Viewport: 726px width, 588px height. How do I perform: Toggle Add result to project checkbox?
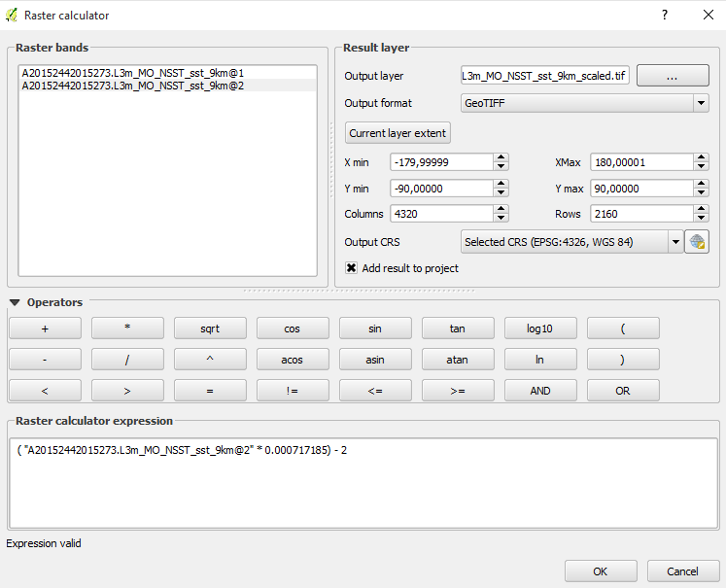[x=352, y=268]
